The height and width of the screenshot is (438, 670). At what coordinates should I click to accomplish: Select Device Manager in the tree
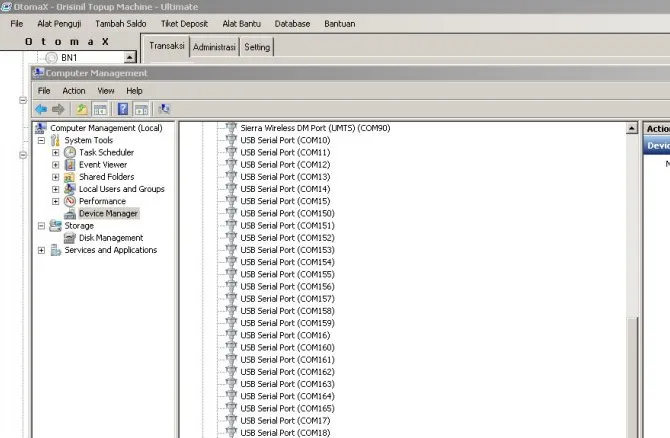(109, 214)
